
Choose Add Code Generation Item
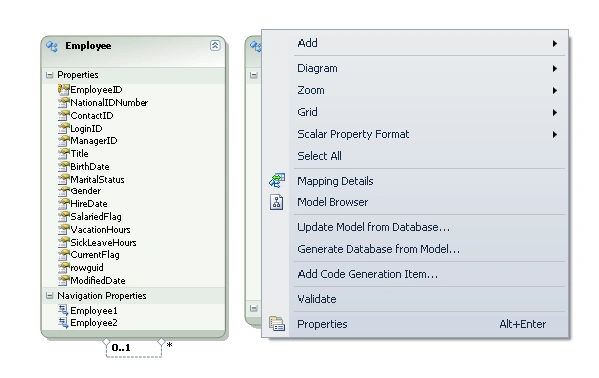pyautogui.click(x=429, y=274)
